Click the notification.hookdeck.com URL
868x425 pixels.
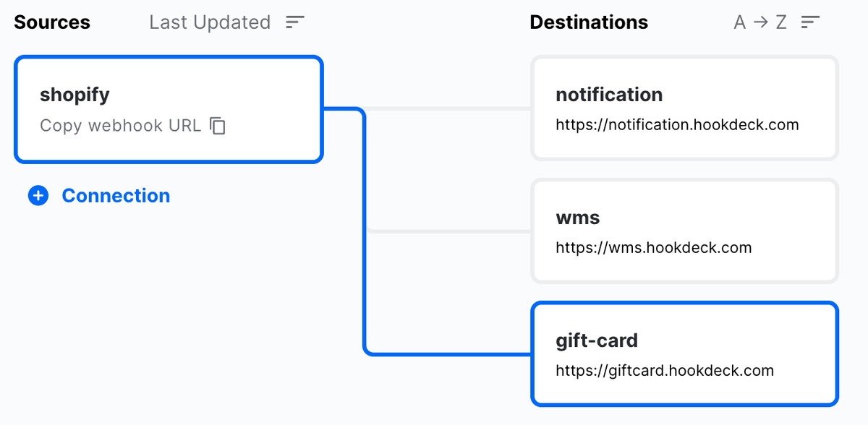pyautogui.click(x=677, y=125)
